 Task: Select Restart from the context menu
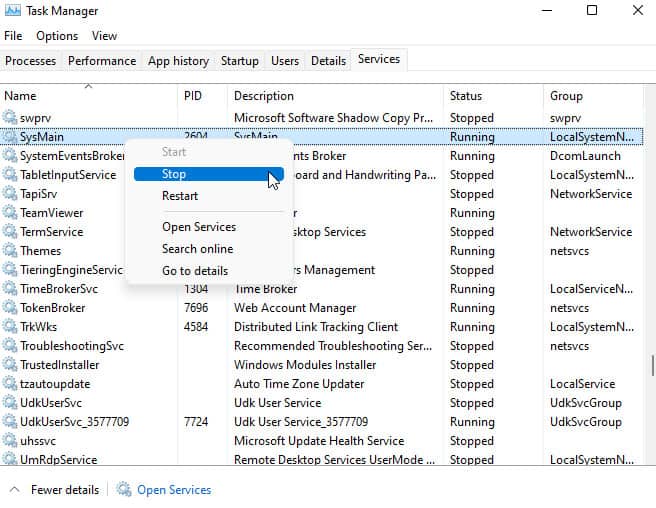[x=180, y=196]
